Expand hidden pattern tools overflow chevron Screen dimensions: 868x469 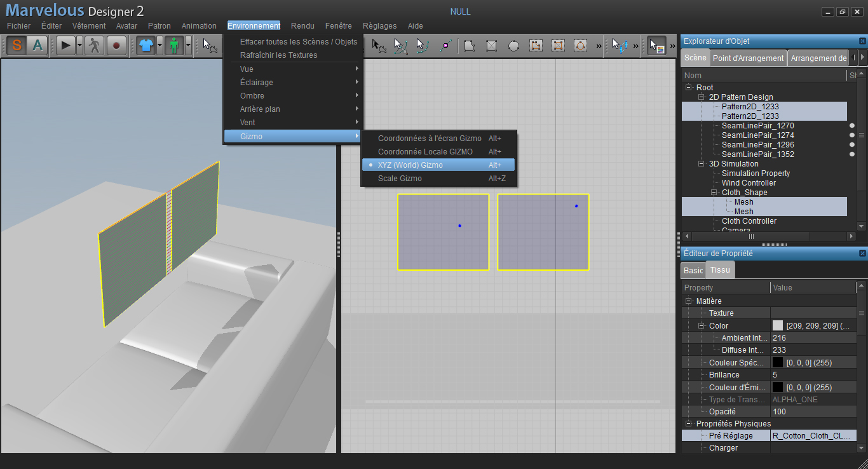[x=599, y=46]
